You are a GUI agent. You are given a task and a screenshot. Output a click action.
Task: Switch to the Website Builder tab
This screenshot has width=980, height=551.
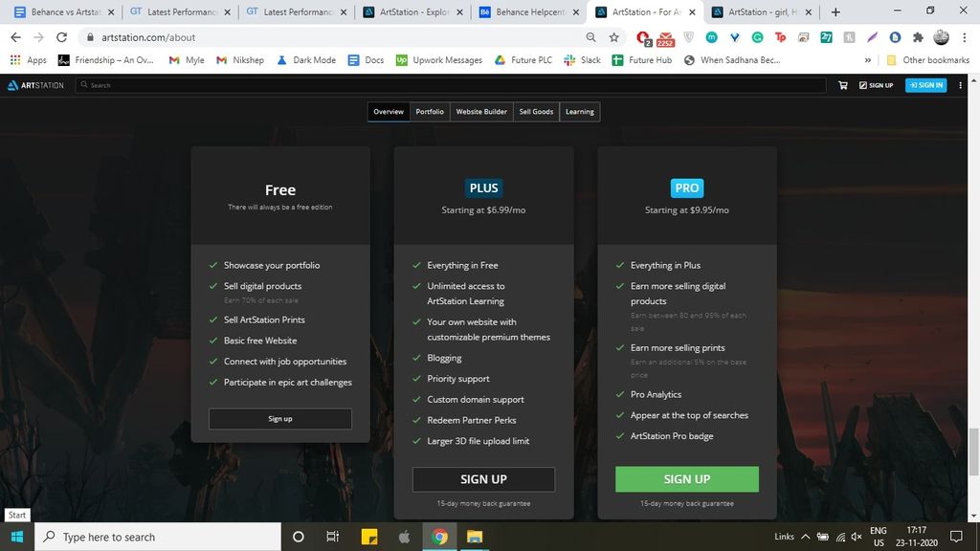(x=481, y=111)
